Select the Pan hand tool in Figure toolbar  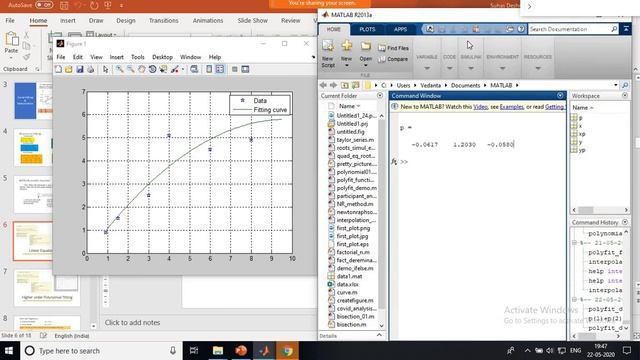pyautogui.click(x=142, y=69)
